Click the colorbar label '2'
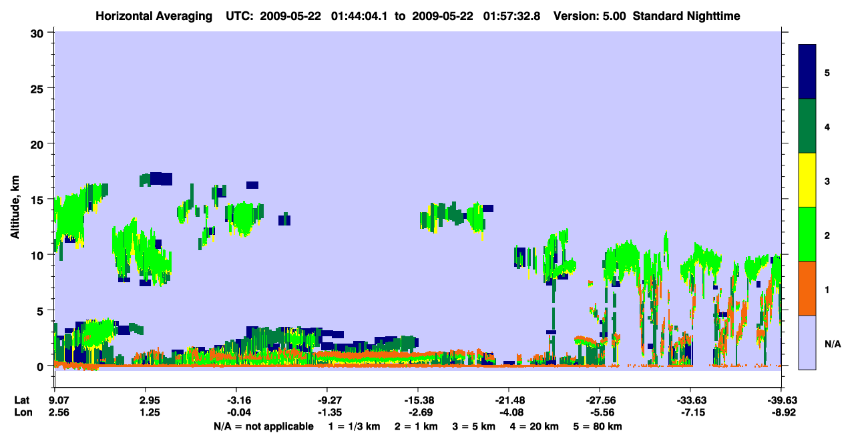Screen dimensions: 868x445 click(x=827, y=235)
